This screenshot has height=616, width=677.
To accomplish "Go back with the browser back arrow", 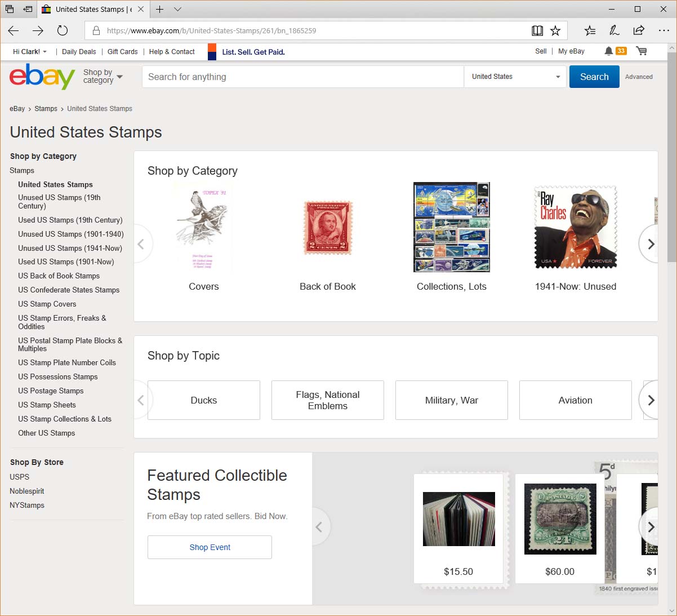I will pos(14,30).
